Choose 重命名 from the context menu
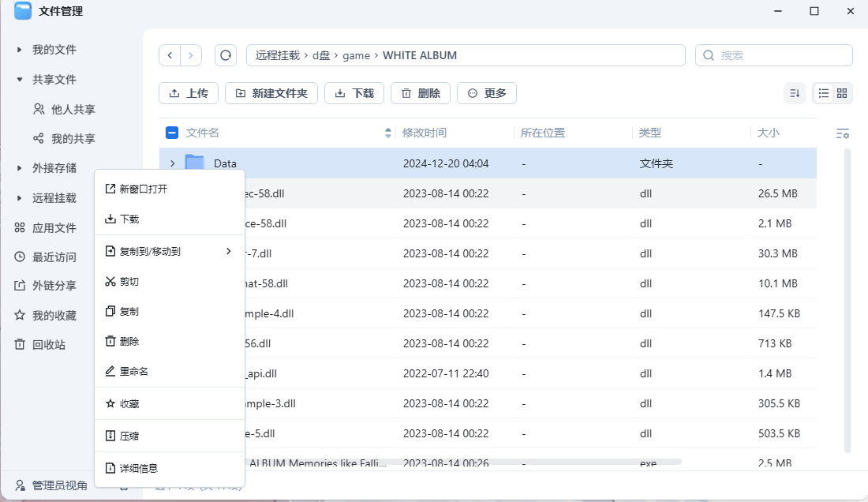This screenshot has width=868, height=502. pyautogui.click(x=133, y=371)
